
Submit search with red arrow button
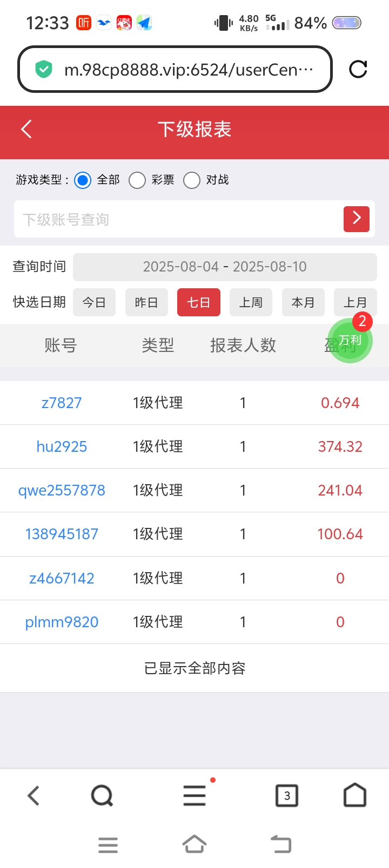click(x=356, y=219)
